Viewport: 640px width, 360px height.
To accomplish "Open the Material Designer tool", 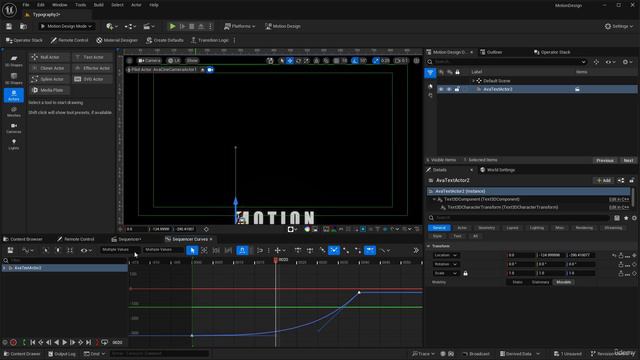I will click(117, 40).
